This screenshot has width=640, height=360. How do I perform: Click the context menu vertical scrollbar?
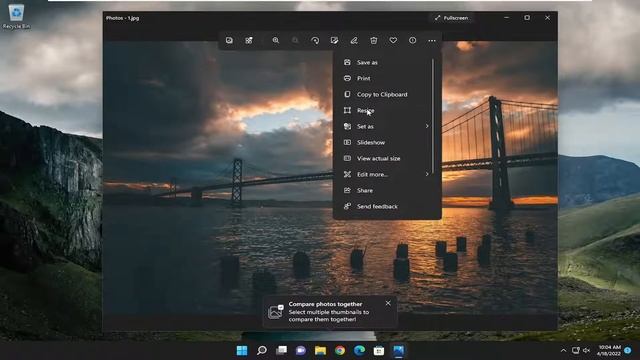coord(433,116)
